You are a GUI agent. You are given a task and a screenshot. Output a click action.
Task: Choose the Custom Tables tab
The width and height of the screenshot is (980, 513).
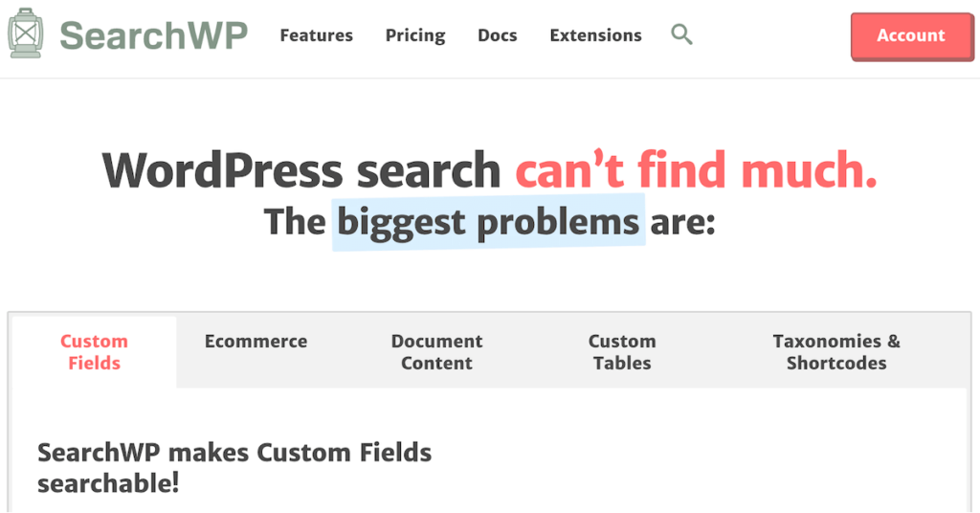tap(621, 352)
